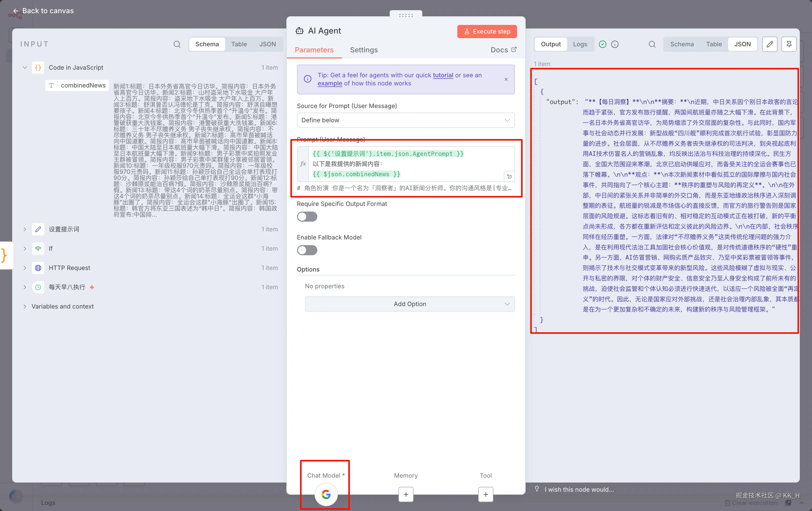Open Source for Prompt dropdown
The image size is (812, 511).
pyautogui.click(x=405, y=120)
